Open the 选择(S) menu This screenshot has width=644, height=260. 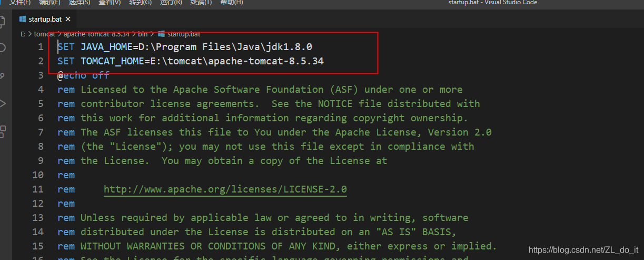[x=80, y=2]
